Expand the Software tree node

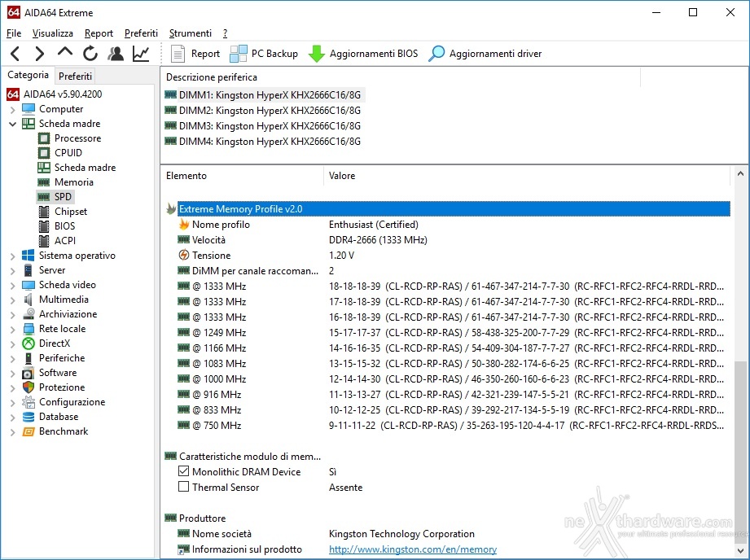pos(12,373)
